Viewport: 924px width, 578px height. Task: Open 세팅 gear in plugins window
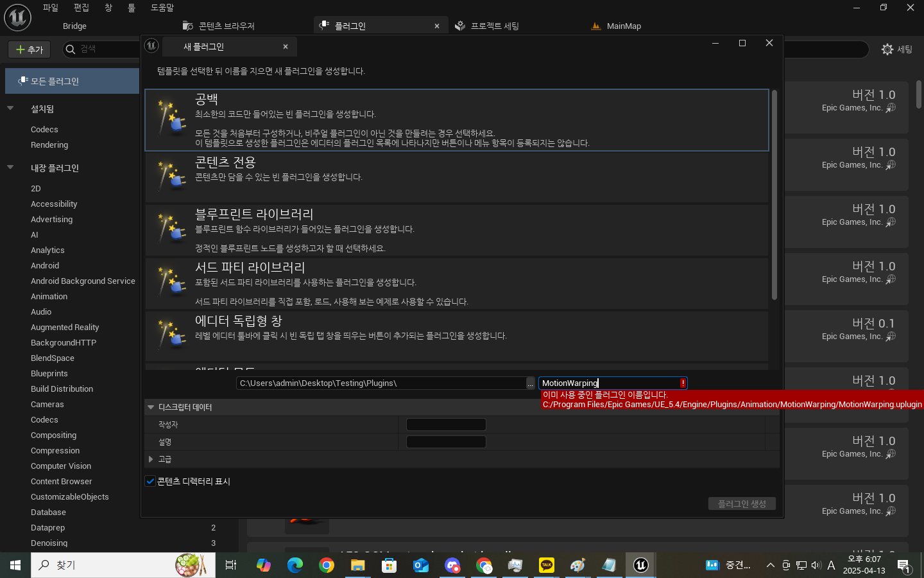pos(897,49)
